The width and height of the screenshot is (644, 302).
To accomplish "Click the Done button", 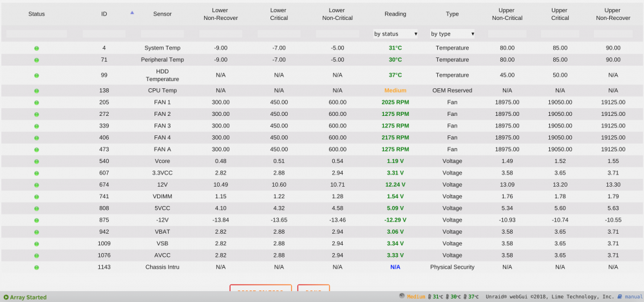I will point(314,288).
